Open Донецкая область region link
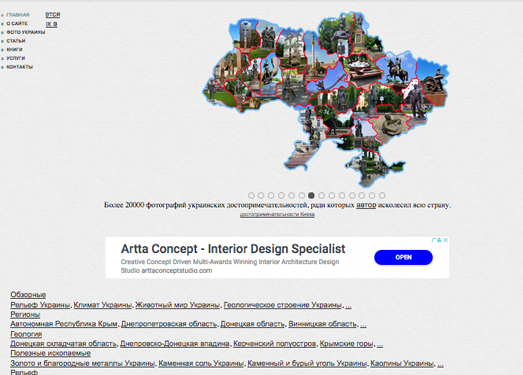 click(x=252, y=324)
